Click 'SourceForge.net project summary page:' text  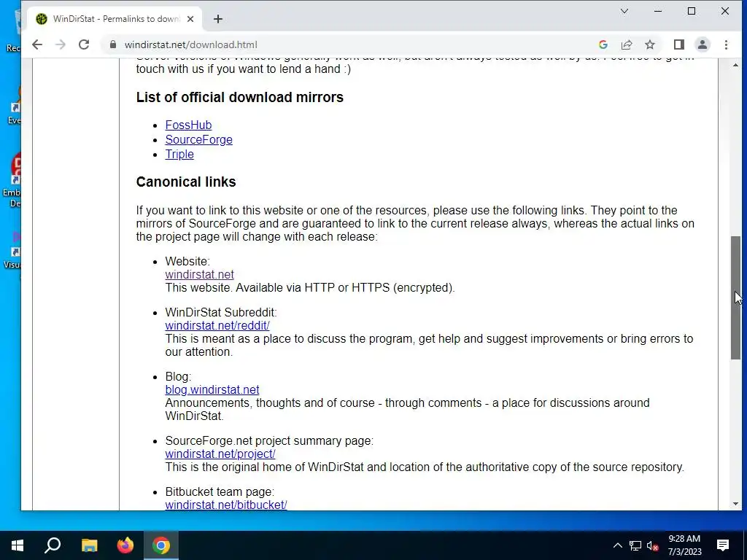point(269,441)
